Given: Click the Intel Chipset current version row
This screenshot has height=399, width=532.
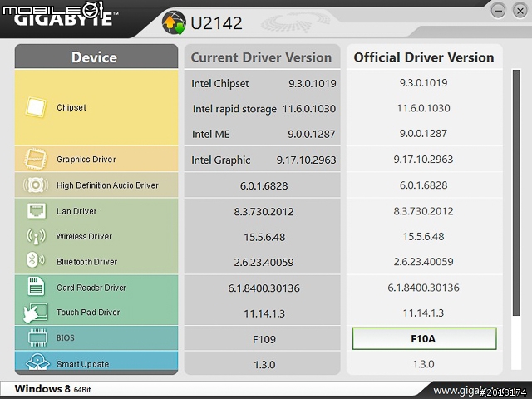Looking at the screenshot, I should pyautogui.click(x=264, y=83).
